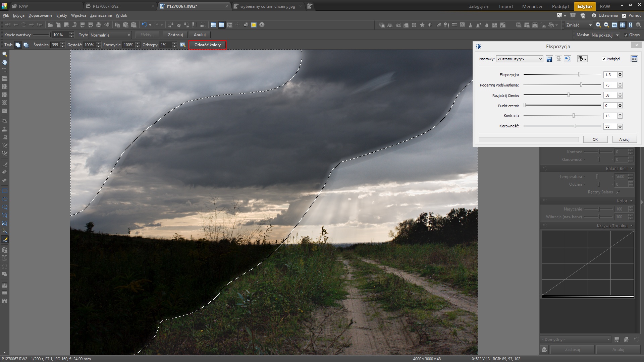
Task: Click the zoom in magnifier icon
Action: (x=598, y=25)
